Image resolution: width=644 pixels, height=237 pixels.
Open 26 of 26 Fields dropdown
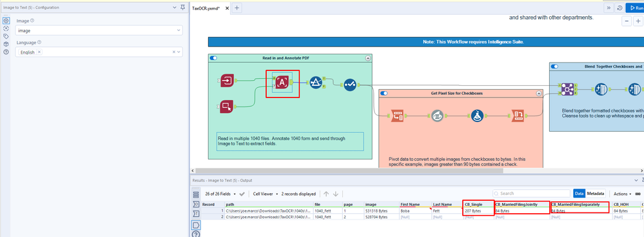(x=220, y=194)
